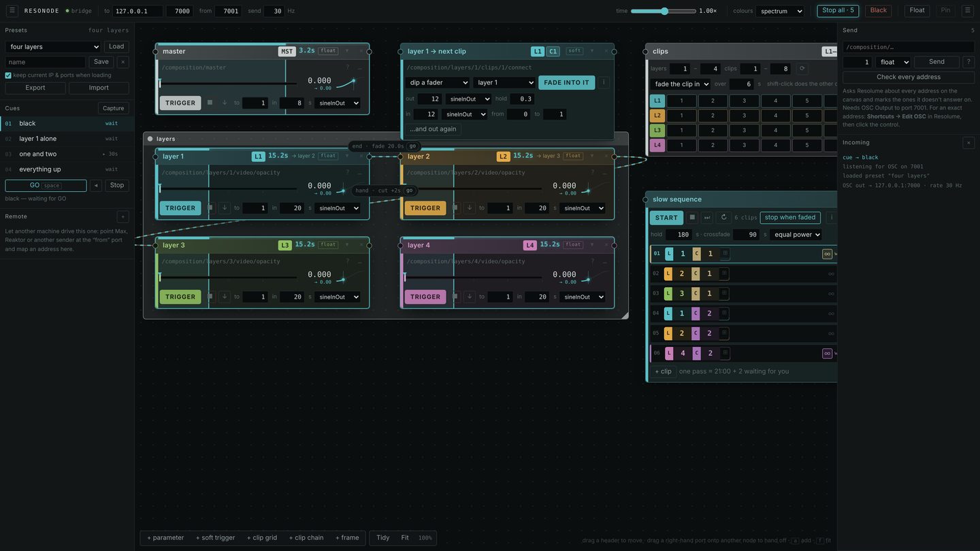This screenshot has height=551, width=980.
Task: Add a node with + parameter
Action: pos(165,538)
